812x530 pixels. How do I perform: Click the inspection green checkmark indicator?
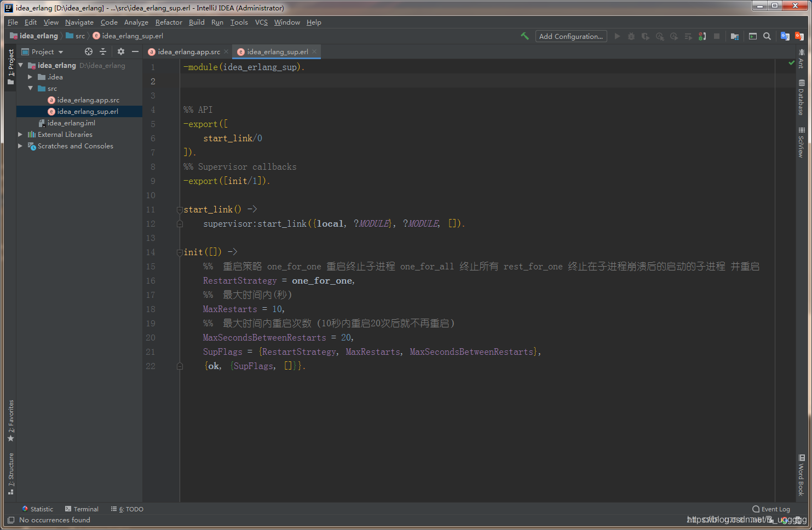(791, 63)
